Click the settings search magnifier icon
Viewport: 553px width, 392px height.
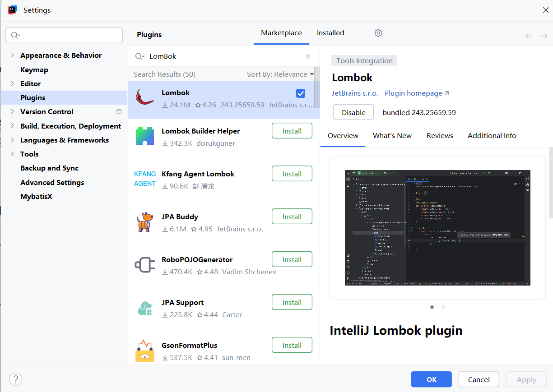[16, 35]
